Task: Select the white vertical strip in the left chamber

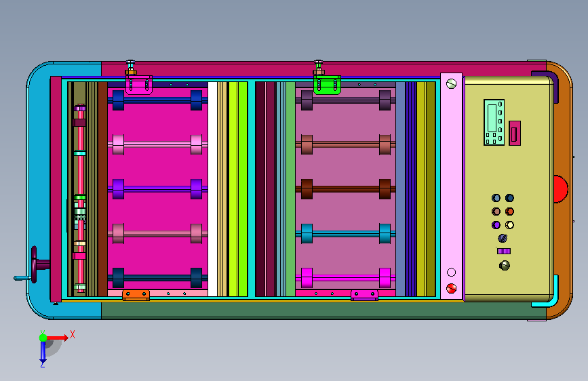Action: 213,189
